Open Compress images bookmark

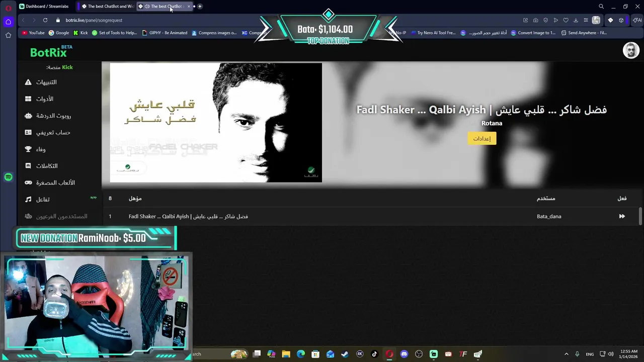pyautogui.click(x=214, y=33)
